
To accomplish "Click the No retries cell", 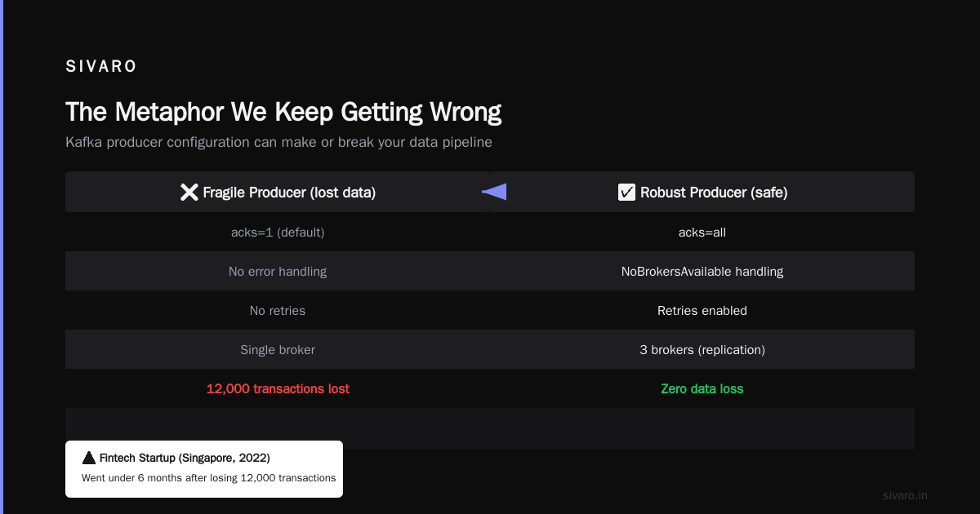I will (278, 310).
